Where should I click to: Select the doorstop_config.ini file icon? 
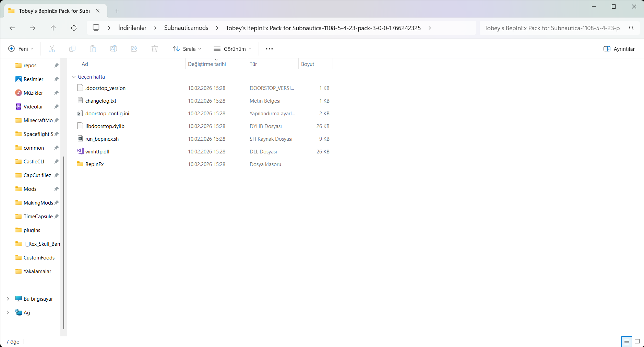pos(80,113)
